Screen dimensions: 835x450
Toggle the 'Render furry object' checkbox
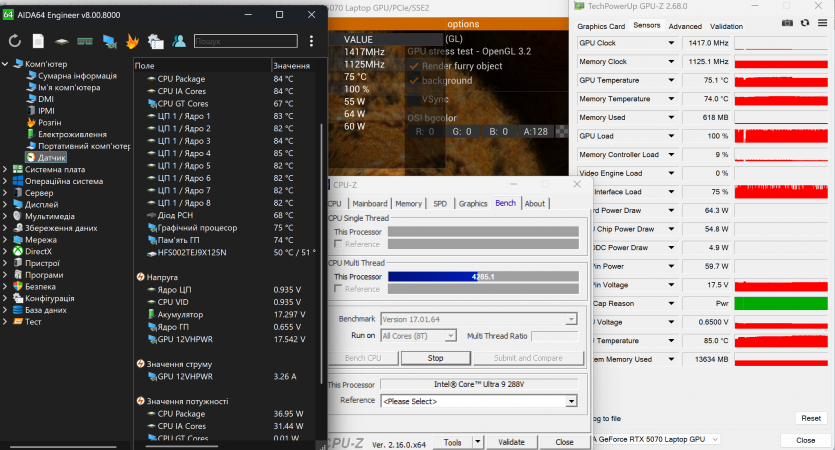pyautogui.click(x=413, y=66)
